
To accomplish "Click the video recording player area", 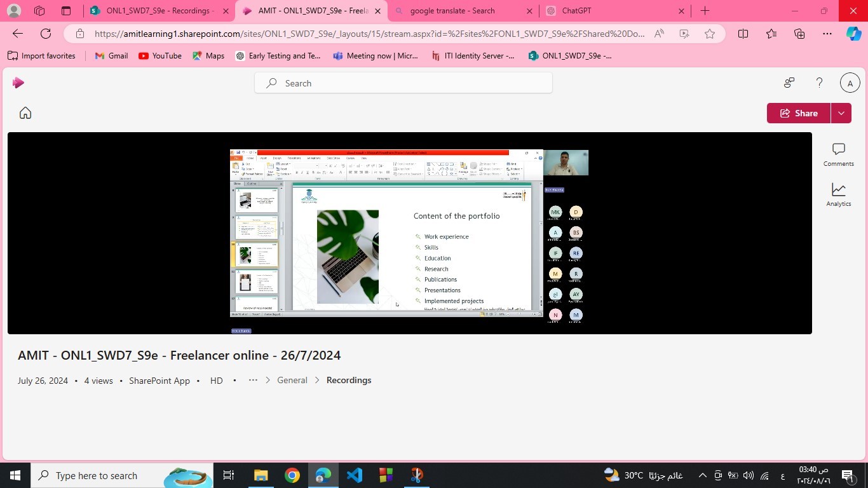I will pyautogui.click(x=409, y=233).
